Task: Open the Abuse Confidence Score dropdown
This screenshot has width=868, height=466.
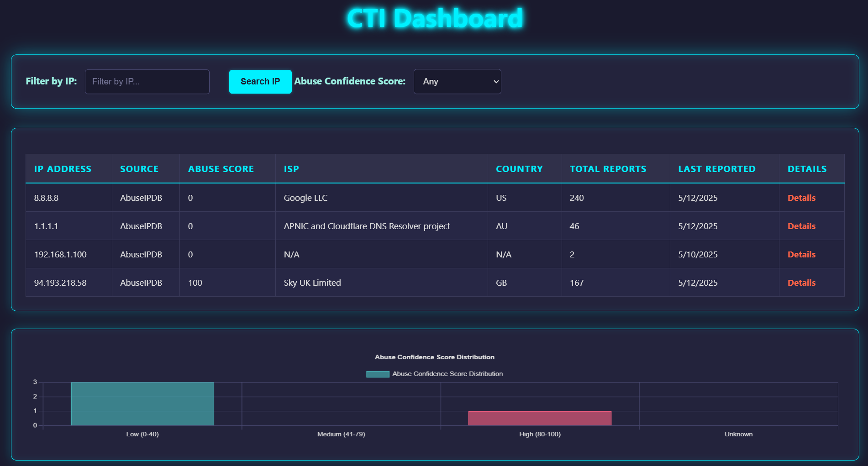Action: pyautogui.click(x=457, y=82)
